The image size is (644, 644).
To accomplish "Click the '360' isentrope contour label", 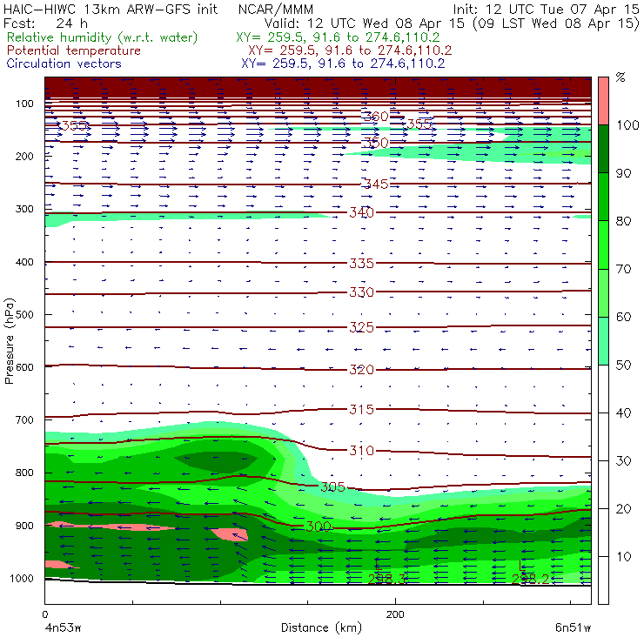I will click(x=375, y=117).
